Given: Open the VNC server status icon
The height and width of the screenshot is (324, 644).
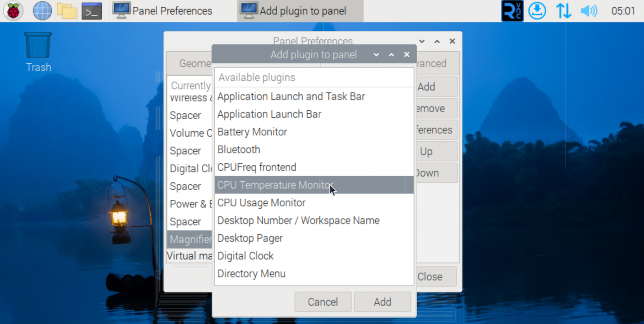Looking at the screenshot, I should point(512,11).
